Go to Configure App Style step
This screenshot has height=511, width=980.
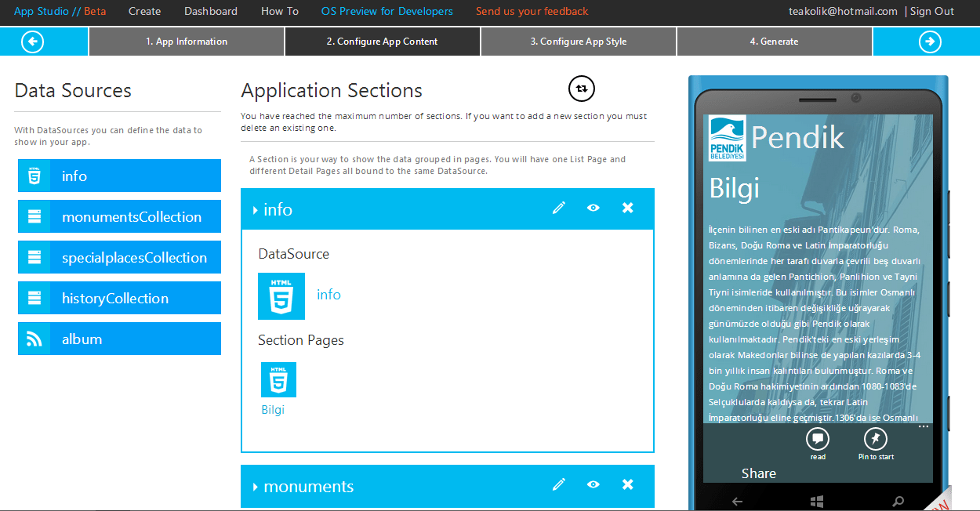click(x=579, y=42)
